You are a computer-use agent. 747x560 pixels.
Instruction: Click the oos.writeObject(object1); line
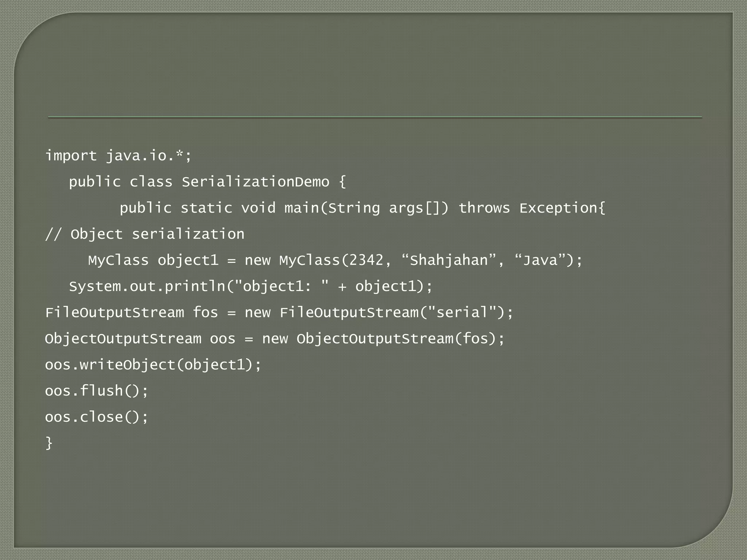click(x=153, y=365)
